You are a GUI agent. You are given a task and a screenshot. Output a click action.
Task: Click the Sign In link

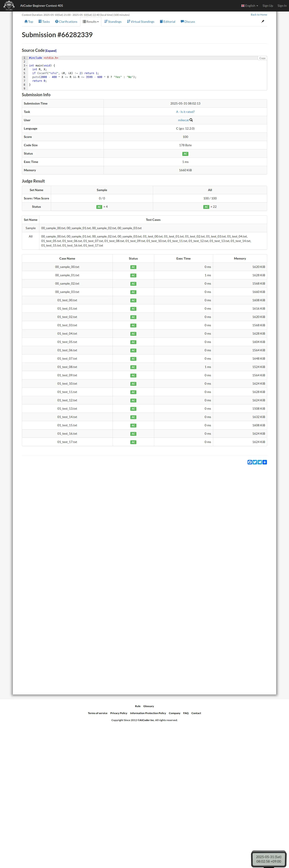coord(282,6)
